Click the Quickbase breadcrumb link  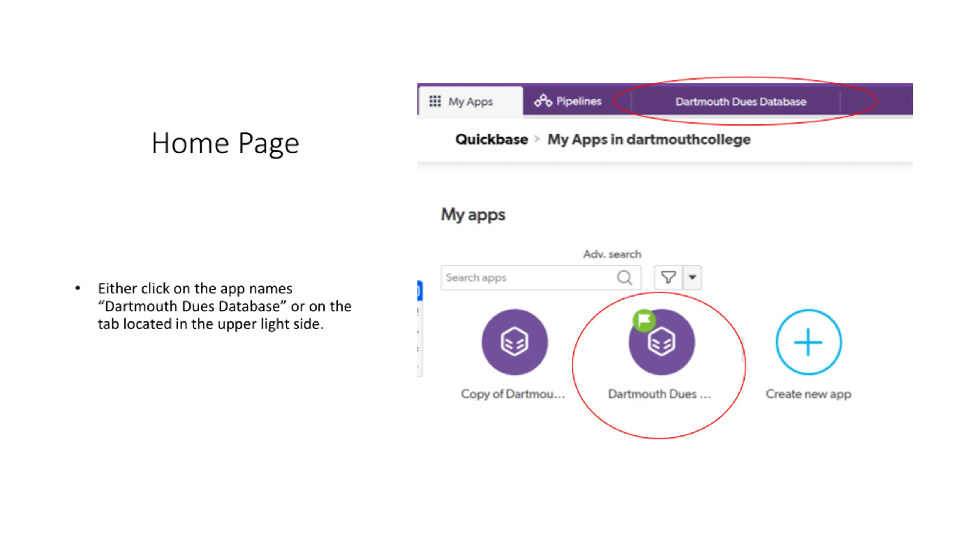point(492,139)
